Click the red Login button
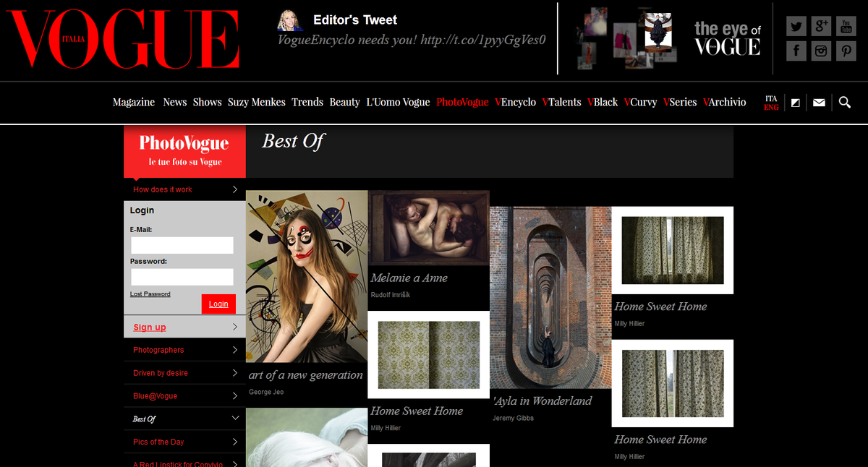 (218, 304)
